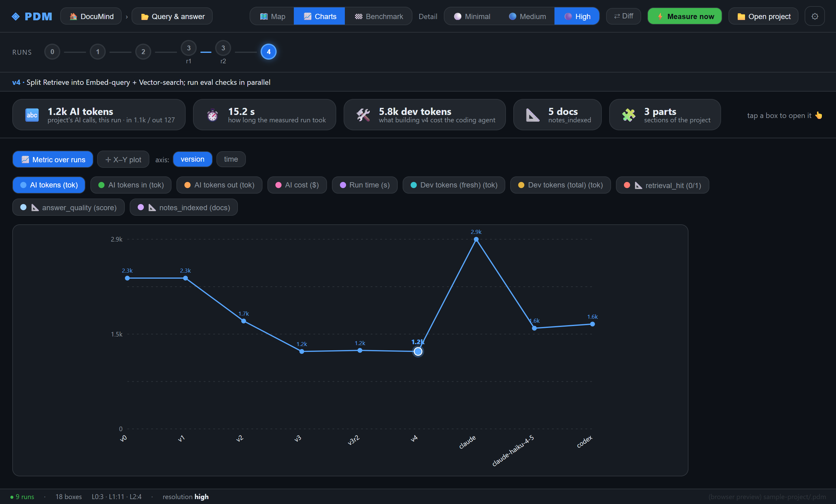Click the ruler icon on docs card
Image resolution: width=836 pixels, height=504 pixels.
[532, 115]
